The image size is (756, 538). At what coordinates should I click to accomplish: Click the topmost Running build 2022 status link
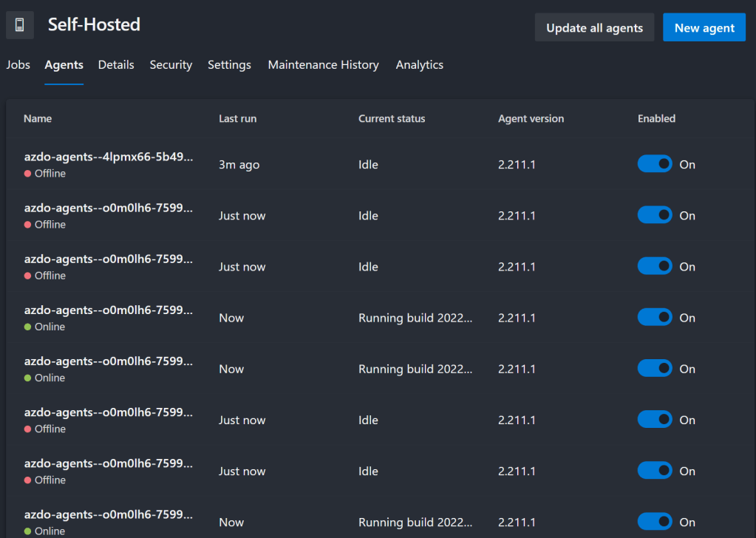pyautogui.click(x=415, y=318)
